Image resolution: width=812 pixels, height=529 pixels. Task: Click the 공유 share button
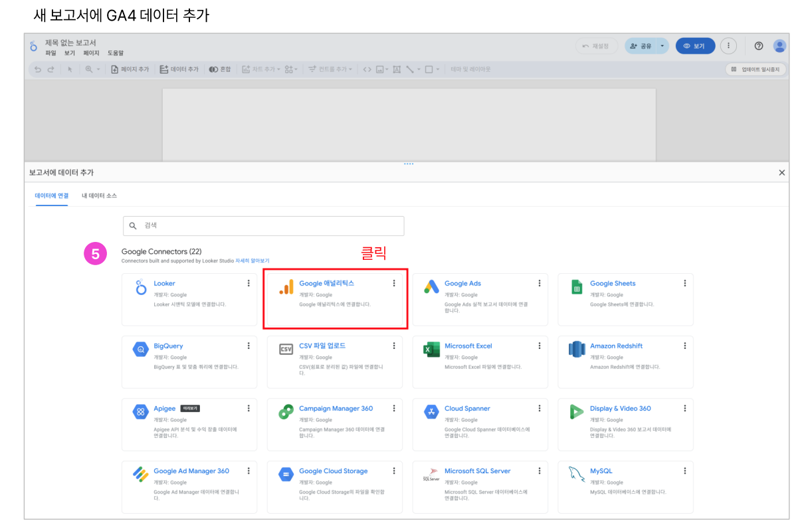tap(641, 46)
